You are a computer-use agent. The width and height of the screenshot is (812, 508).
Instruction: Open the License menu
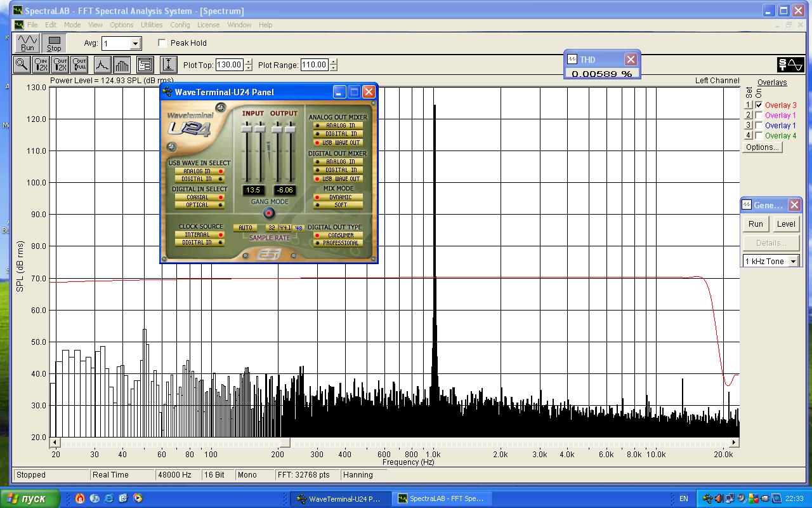[208, 25]
